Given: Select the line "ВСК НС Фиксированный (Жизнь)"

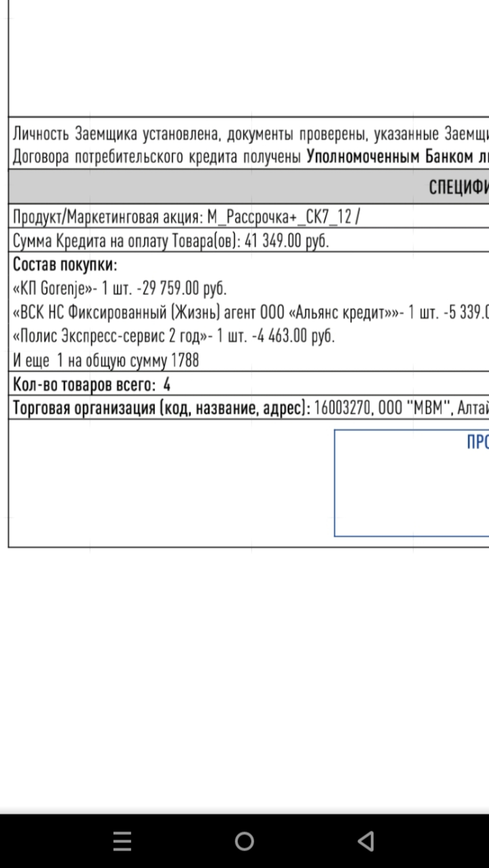Looking at the screenshot, I should [251, 312].
